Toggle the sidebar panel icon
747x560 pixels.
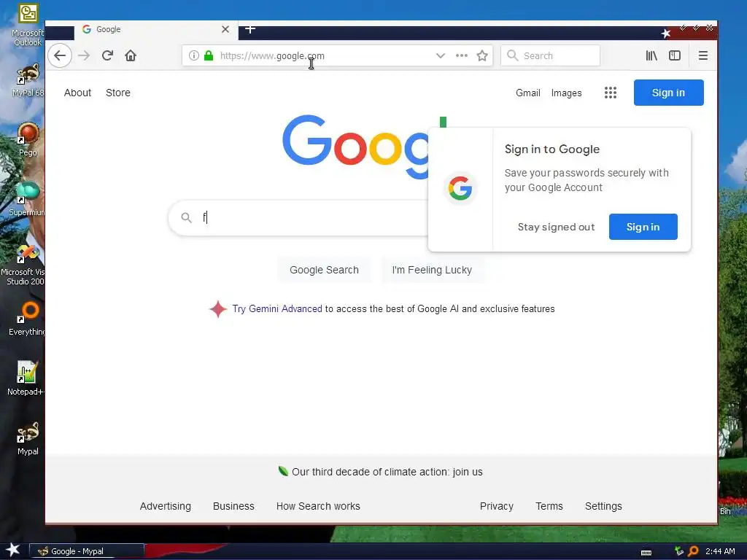pos(675,55)
